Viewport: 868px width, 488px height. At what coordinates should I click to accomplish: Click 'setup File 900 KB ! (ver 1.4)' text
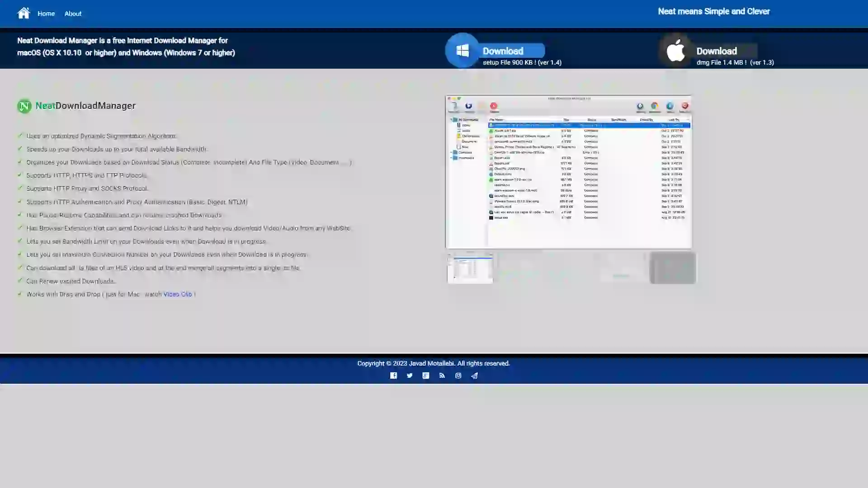(522, 62)
